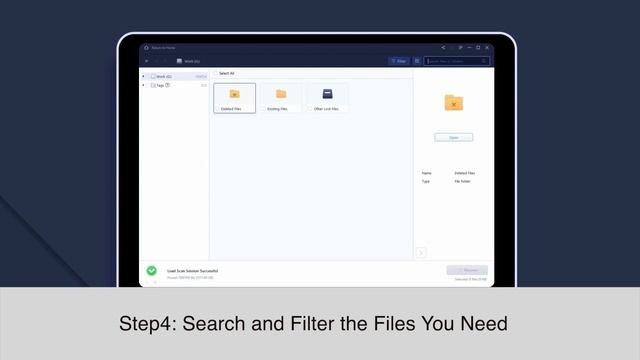
Task: Click the 'Load Scan Session Successful' status text
Action: 192,271
